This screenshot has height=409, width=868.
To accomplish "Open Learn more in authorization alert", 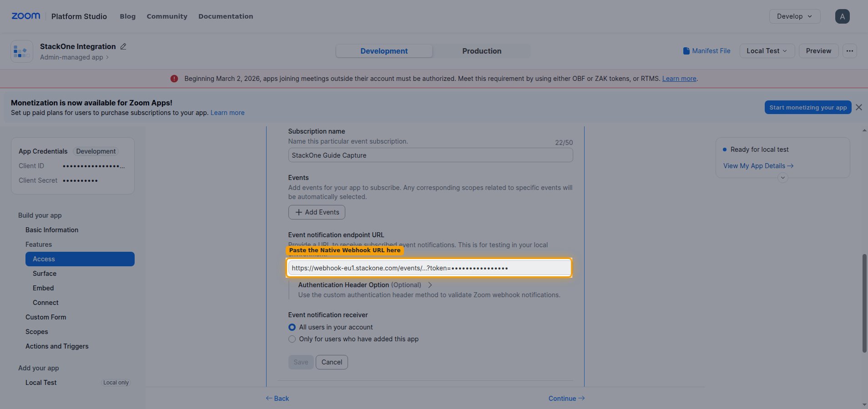I will pyautogui.click(x=679, y=79).
